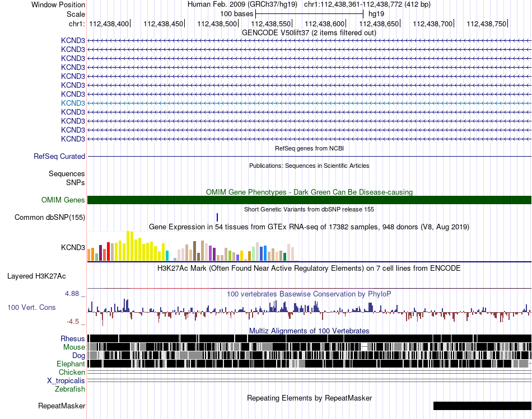Open the Common dbSNP(155) track label

coord(50,217)
